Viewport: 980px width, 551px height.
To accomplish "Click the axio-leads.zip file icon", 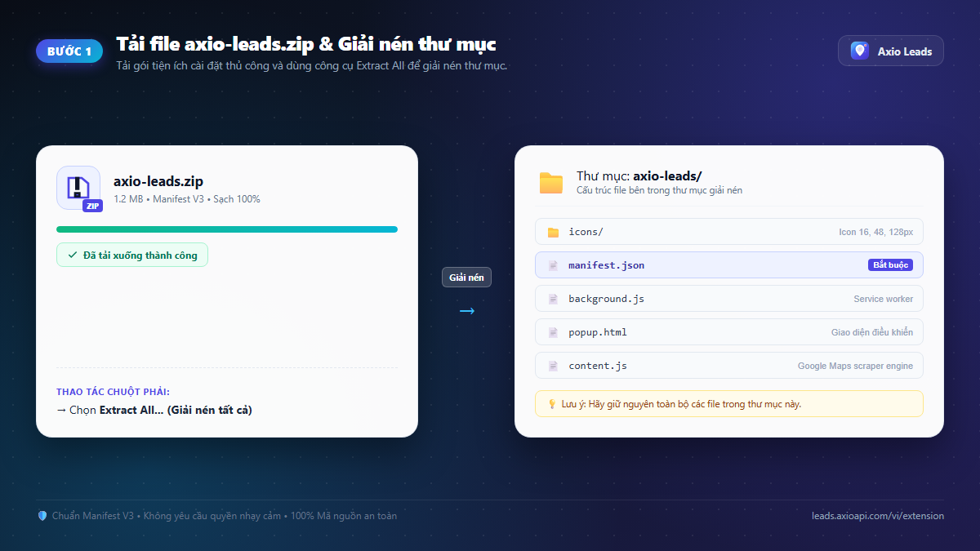I will 78,188.
